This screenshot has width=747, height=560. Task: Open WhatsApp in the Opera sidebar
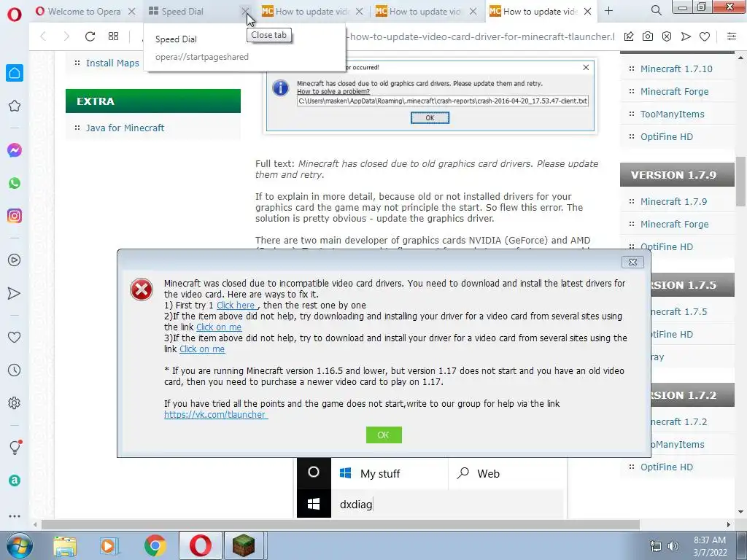[x=15, y=183]
